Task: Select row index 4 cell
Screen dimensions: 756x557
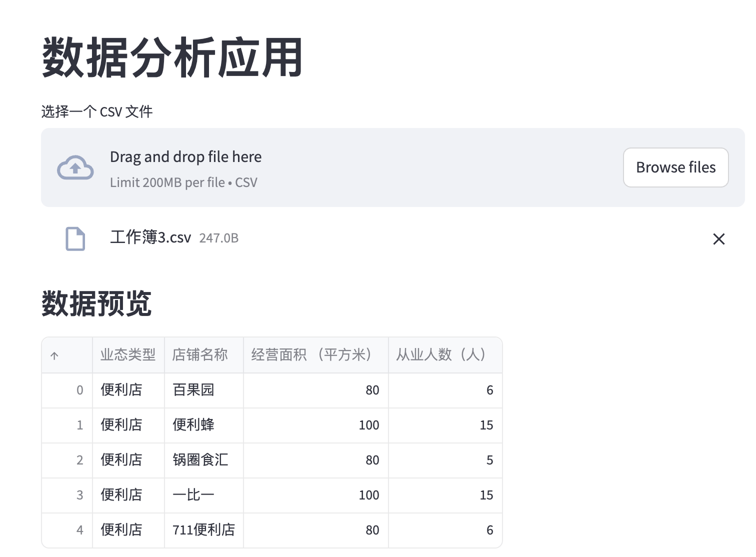Action: click(x=67, y=530)
